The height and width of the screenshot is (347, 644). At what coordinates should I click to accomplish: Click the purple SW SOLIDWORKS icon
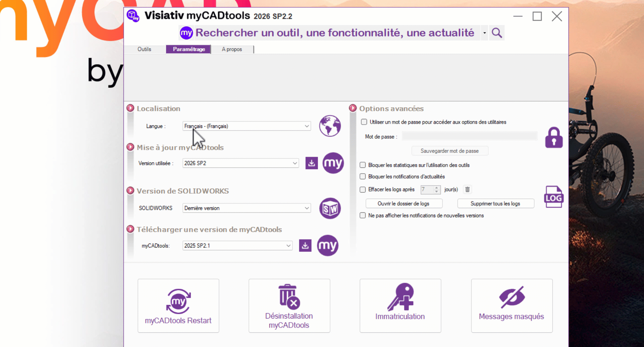pos(330,208)
